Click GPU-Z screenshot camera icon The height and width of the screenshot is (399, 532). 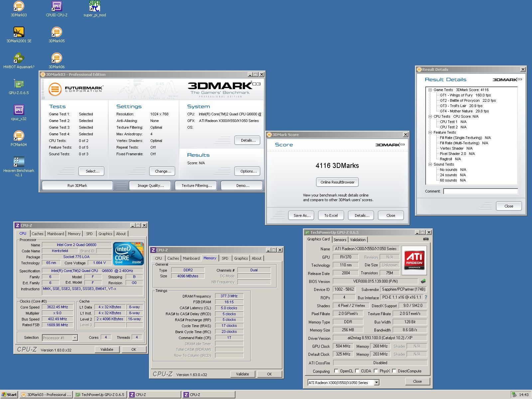pos(426,239)
